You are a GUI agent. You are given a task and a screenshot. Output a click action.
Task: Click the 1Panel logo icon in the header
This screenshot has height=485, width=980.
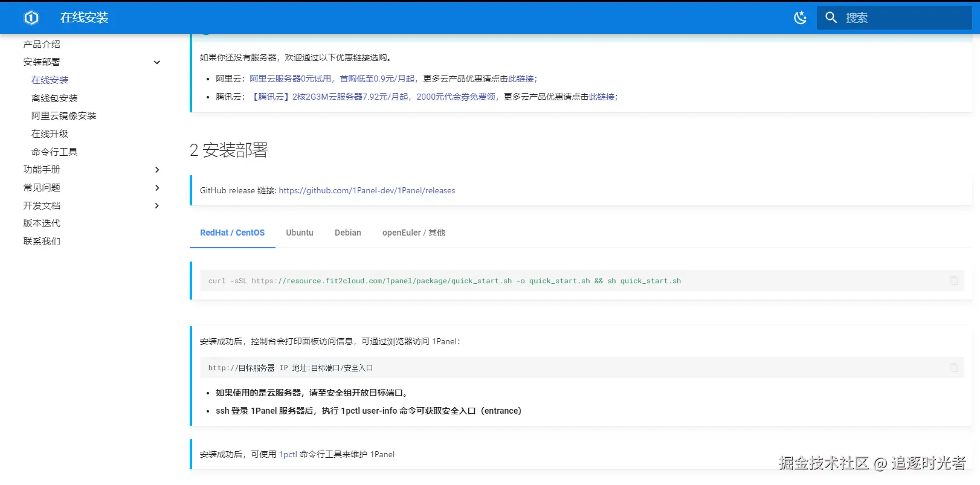point(31,18)
